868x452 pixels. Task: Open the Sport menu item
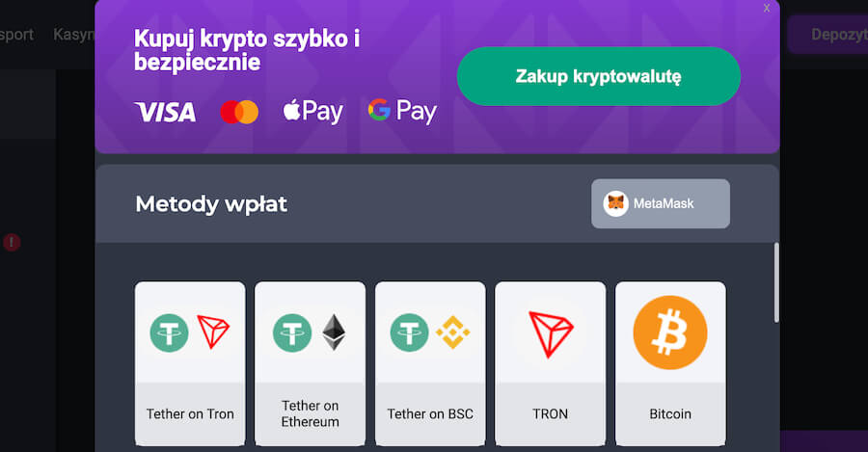(16, 35)
